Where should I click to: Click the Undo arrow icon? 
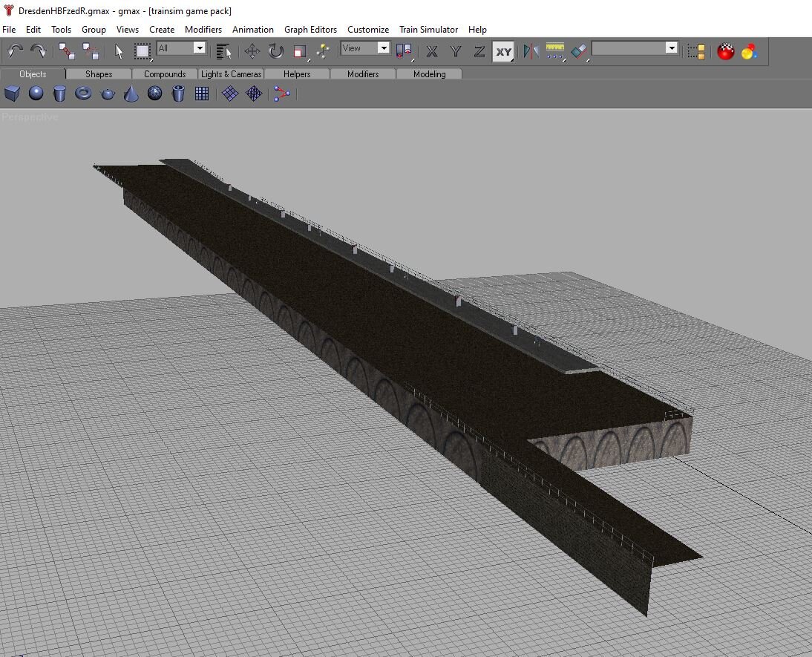[x=15, y=51]
